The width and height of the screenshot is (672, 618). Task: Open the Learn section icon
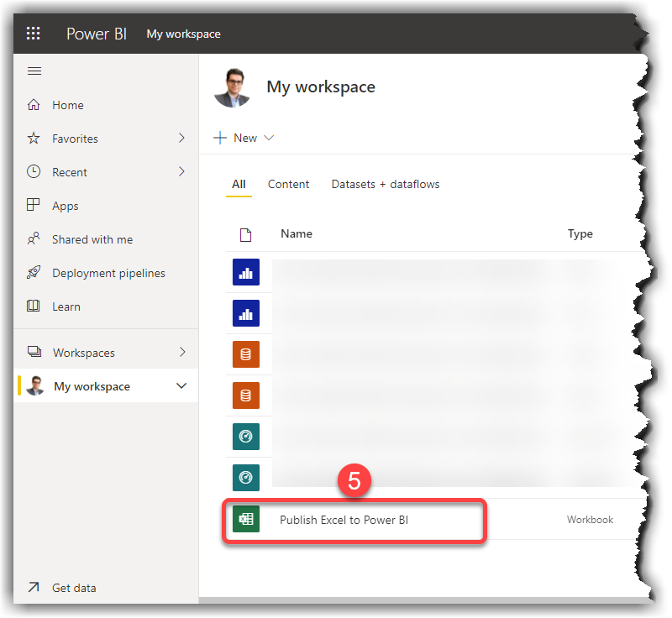coord(35,306)
